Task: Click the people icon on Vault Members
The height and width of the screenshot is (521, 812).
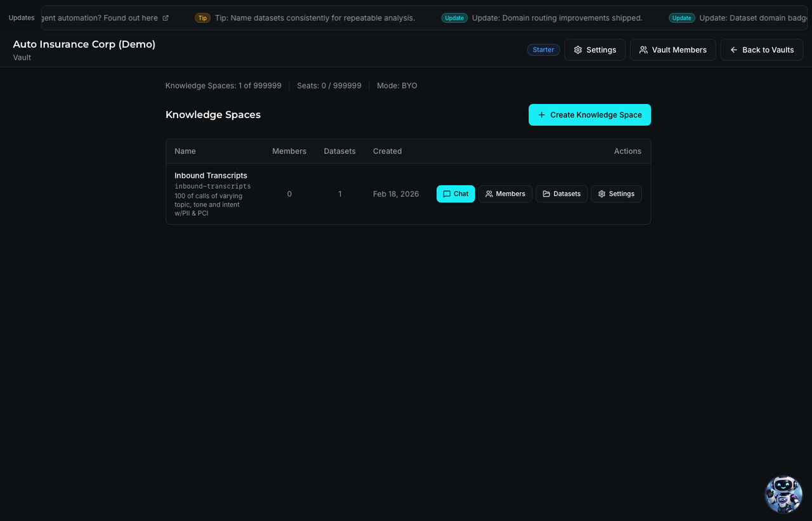Action: 643,49
